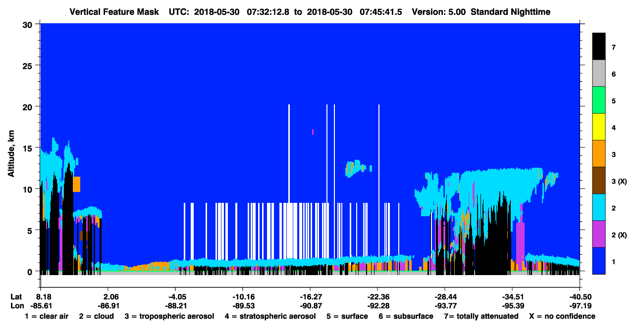Click longitude value -92.28
Screen dimensions: 644x330
pos(377,306)
